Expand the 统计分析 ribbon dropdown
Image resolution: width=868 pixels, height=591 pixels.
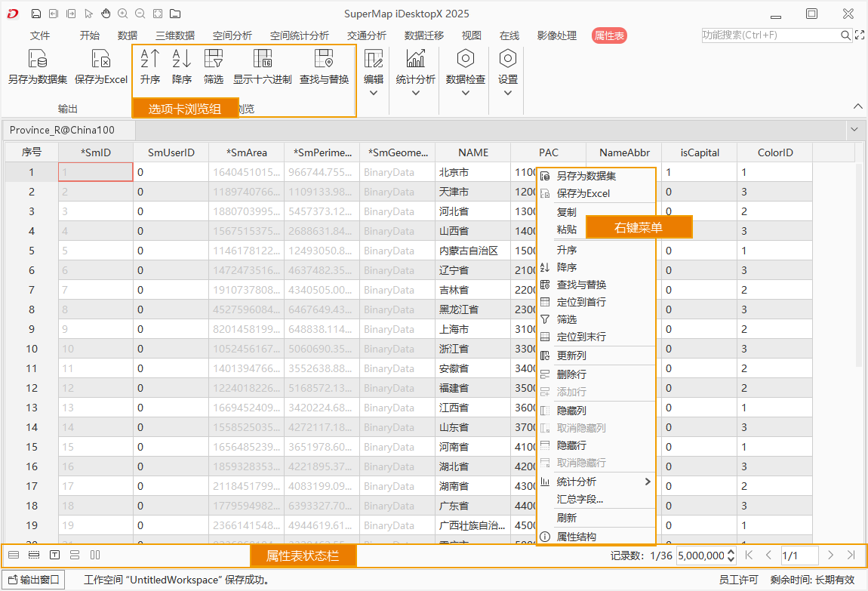[416, 93]
